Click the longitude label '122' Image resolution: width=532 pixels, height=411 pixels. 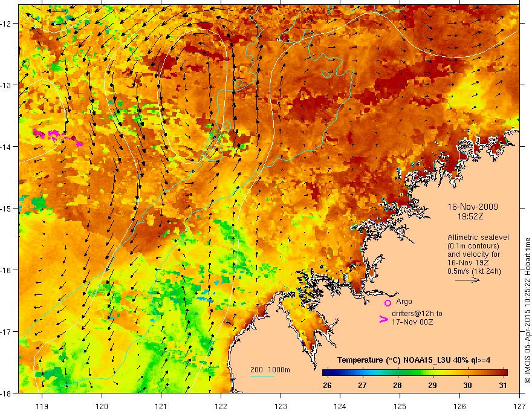click(221, 406)
